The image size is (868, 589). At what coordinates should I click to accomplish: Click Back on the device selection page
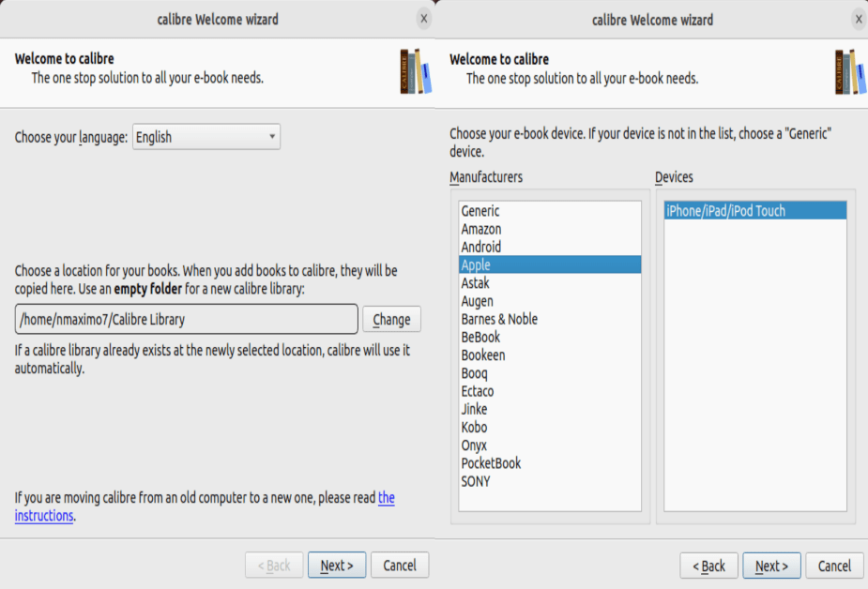pyautogui.click(x=708, y=565)
